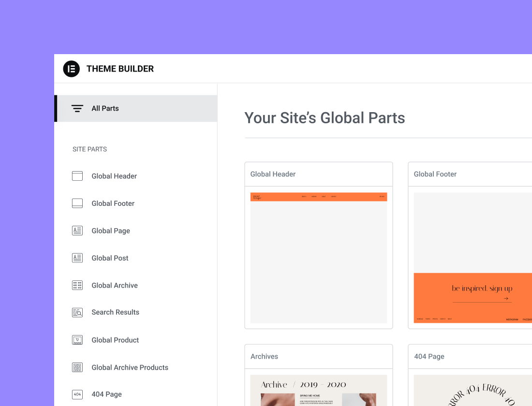Open the Global Header preview thumbnail
Viewport: 532px width, 406px height.
pyautogui.click(x=319, y=258)
